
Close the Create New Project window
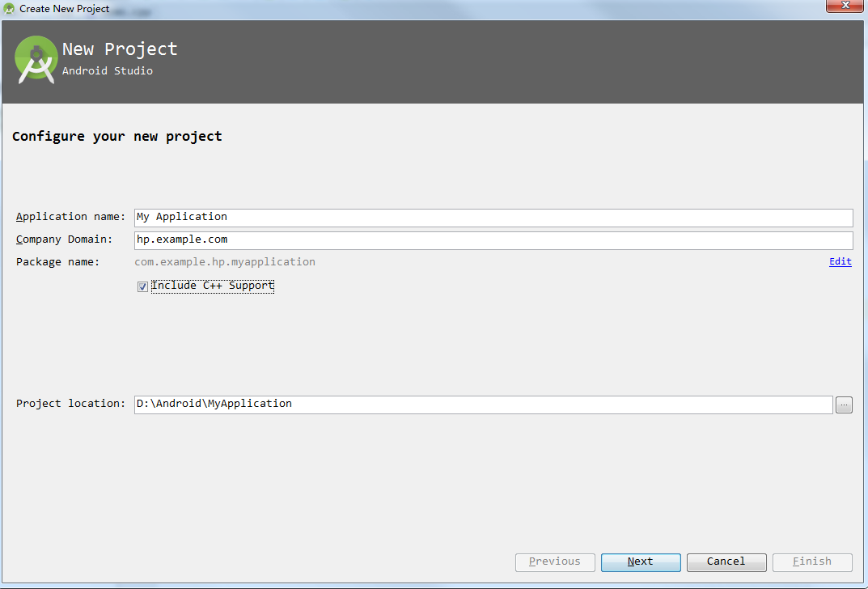coord(845,6)
